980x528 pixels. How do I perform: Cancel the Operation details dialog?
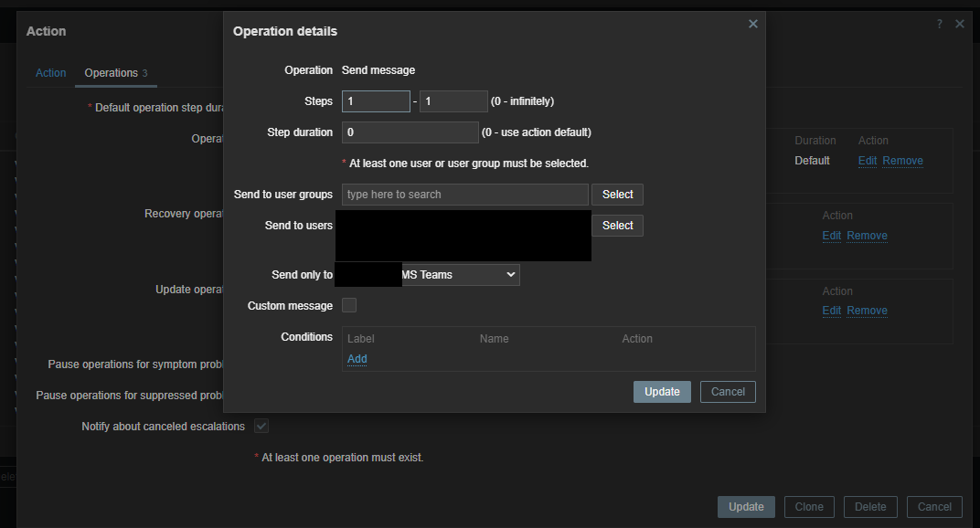[728, 392]
